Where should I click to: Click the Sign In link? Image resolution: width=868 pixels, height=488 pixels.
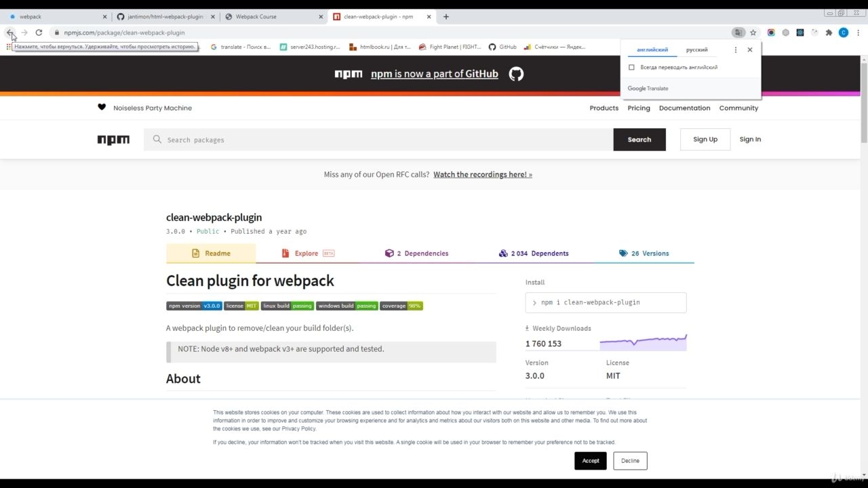click(750, 140)
